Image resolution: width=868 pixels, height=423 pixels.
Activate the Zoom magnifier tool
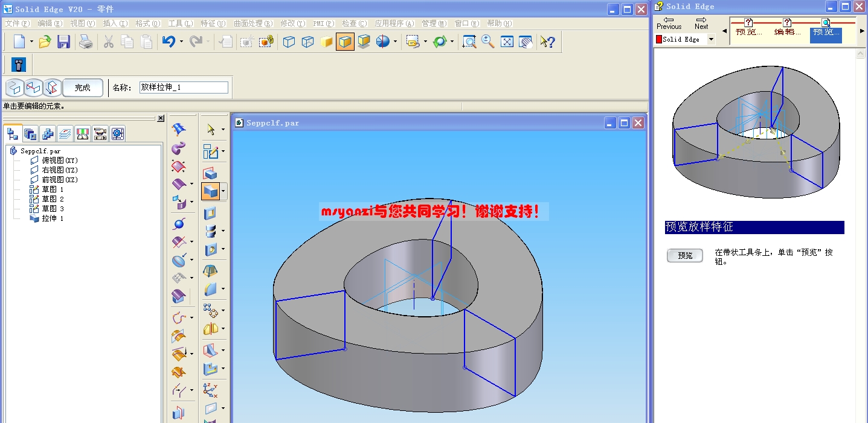[x=488, y=42]
